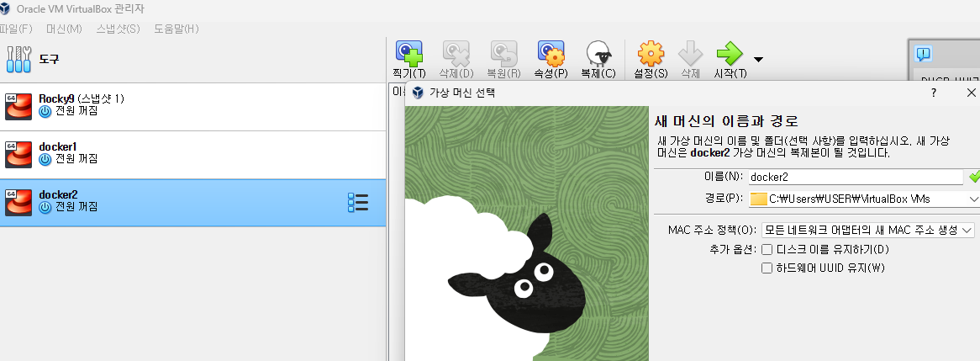Image resolution: width=980 pixels, height=361 pixels.
Task: Enable Keep disk names (디스크 이름 유지하기) checkbox
Action: (x=767, y=250)
